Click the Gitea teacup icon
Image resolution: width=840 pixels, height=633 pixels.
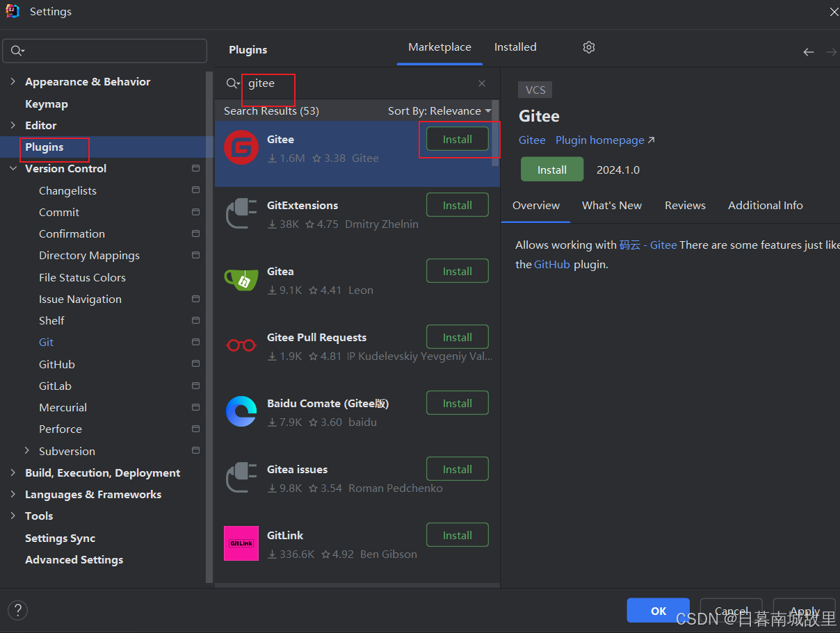click(241, 279)
